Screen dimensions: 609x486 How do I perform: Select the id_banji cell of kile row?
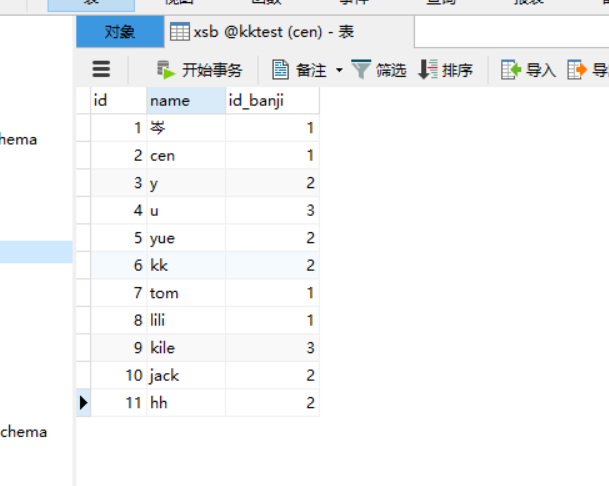coord(272,348)
